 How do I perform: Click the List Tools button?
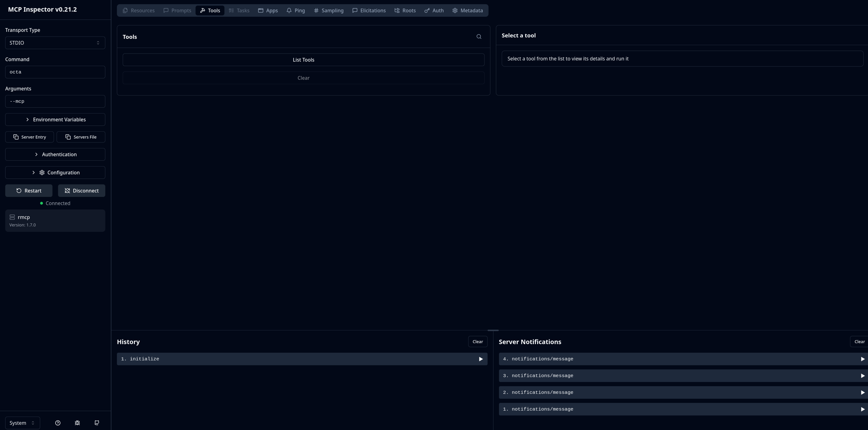[303, 60]
